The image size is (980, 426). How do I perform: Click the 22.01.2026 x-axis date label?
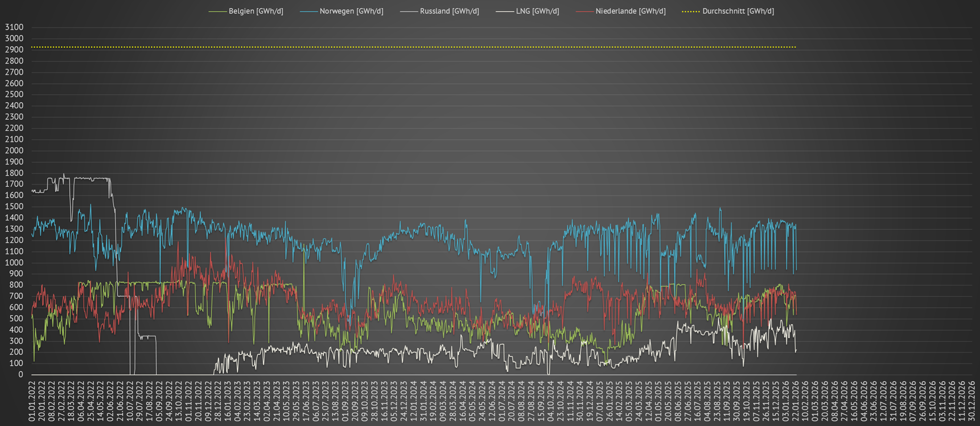point(795,401)
